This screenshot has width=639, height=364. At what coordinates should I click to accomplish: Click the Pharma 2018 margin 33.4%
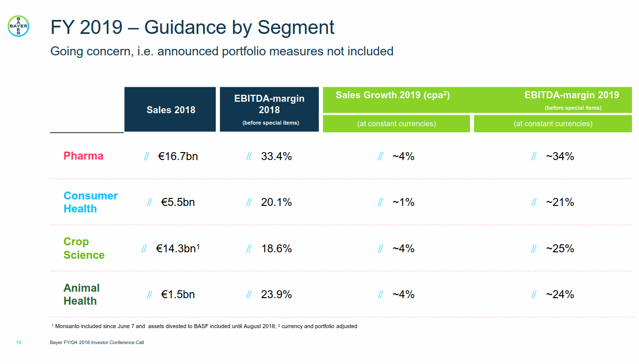[276, 157]
